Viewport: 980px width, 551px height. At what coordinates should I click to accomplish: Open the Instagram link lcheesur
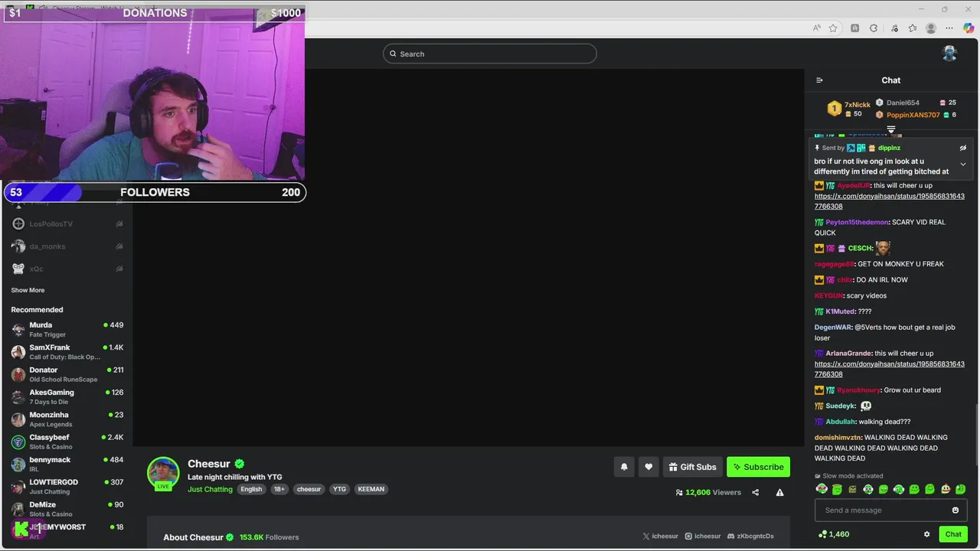703,536
